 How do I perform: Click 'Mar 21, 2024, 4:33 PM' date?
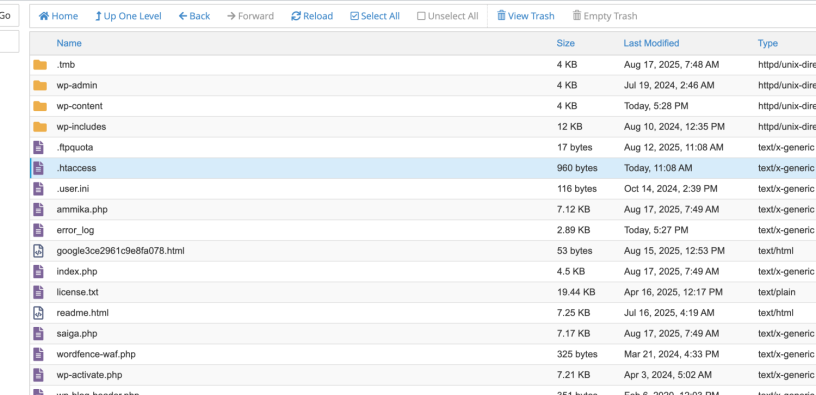(x=672, y=354)
